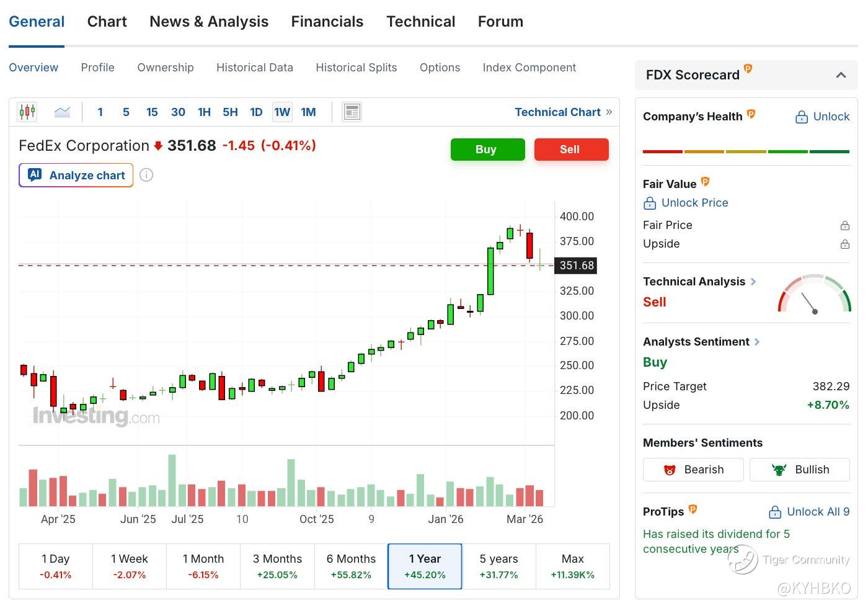Screen dimensions: 868x608
Task: Collapse the FDX Scorecard panel
Action: point(841,75)
